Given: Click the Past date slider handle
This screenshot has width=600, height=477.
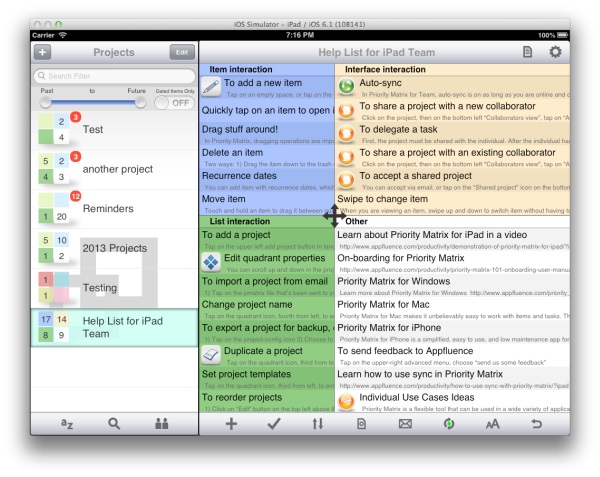Looking at the screenshot, I should [x=45, y=102].
